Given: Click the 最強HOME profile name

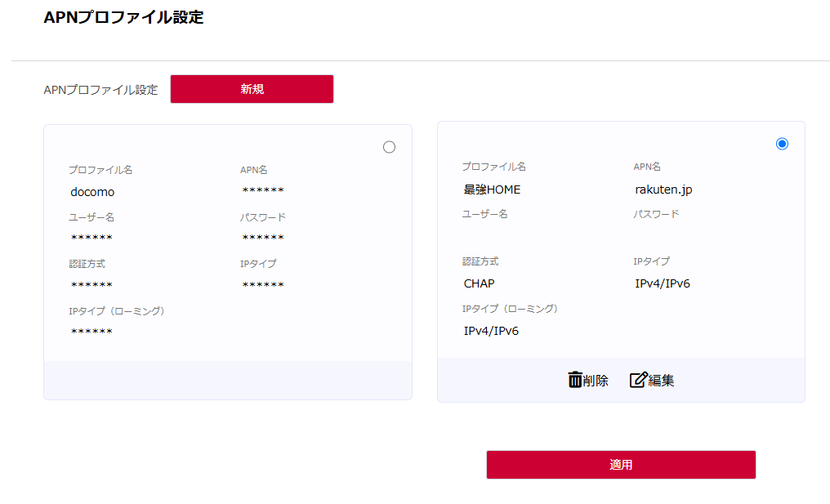Looking at the screenshot, I should click(492, 190).
